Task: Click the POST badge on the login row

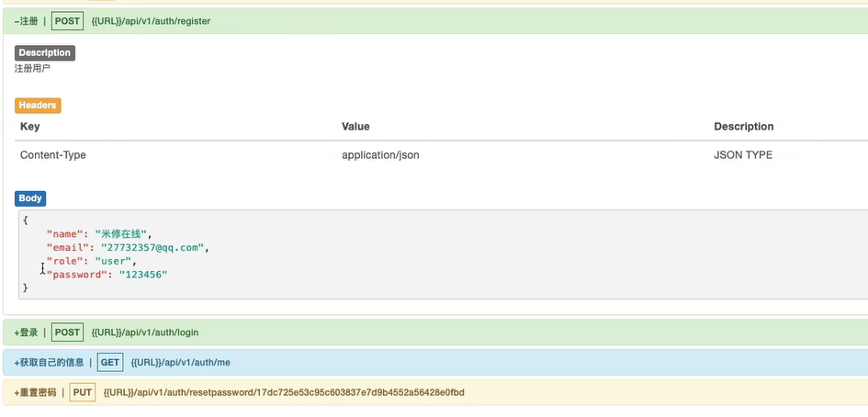Action: [x=67, y=332]
